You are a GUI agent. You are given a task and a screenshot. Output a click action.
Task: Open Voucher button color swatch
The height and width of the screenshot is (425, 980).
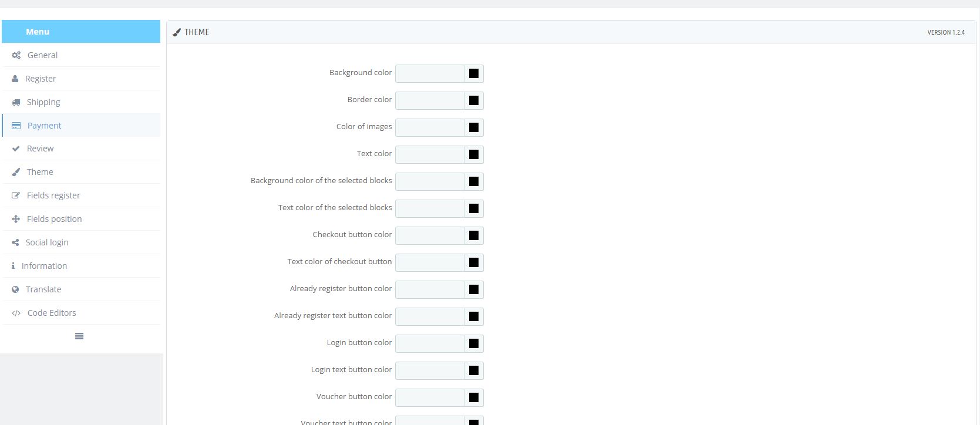474,397
